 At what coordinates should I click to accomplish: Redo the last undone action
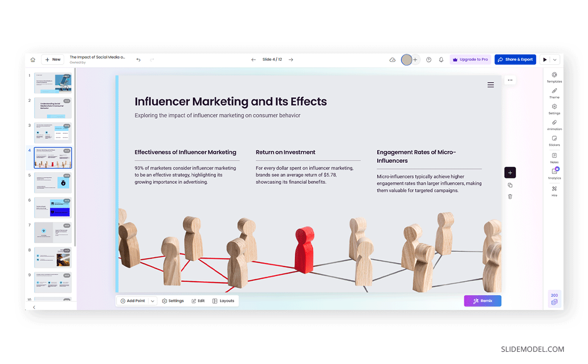tap(152, 60)
